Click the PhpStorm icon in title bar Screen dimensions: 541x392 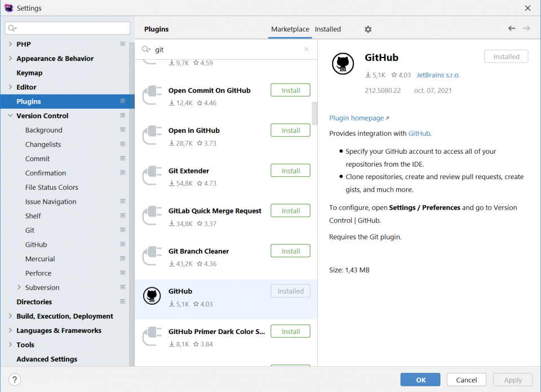pyautogui.click(x=8, y=7)
